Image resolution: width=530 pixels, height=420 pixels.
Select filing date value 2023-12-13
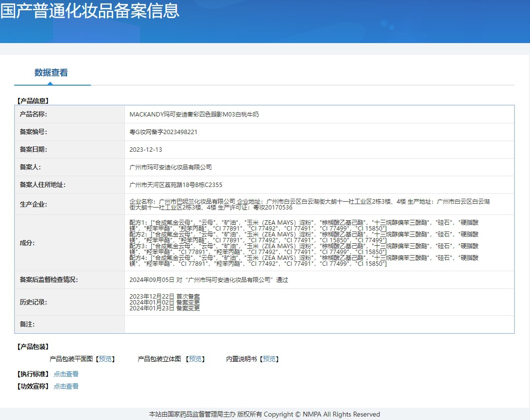145,149
